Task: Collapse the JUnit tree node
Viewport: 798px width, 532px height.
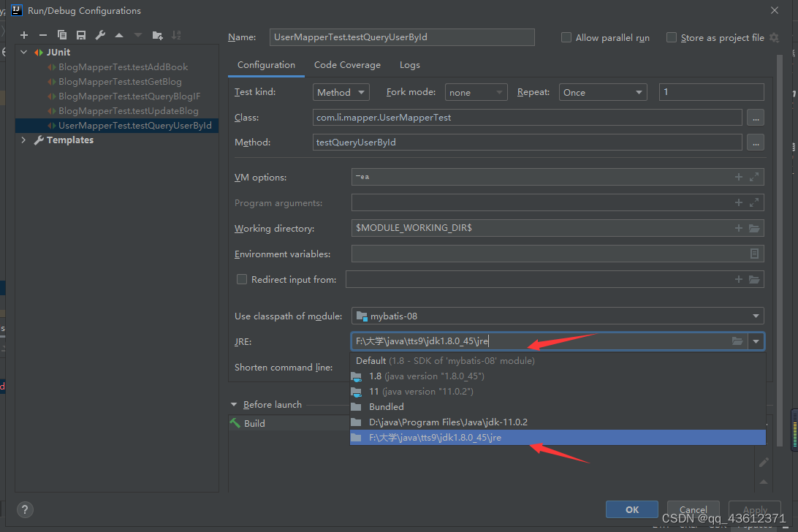Action: (x=23, y=52)
